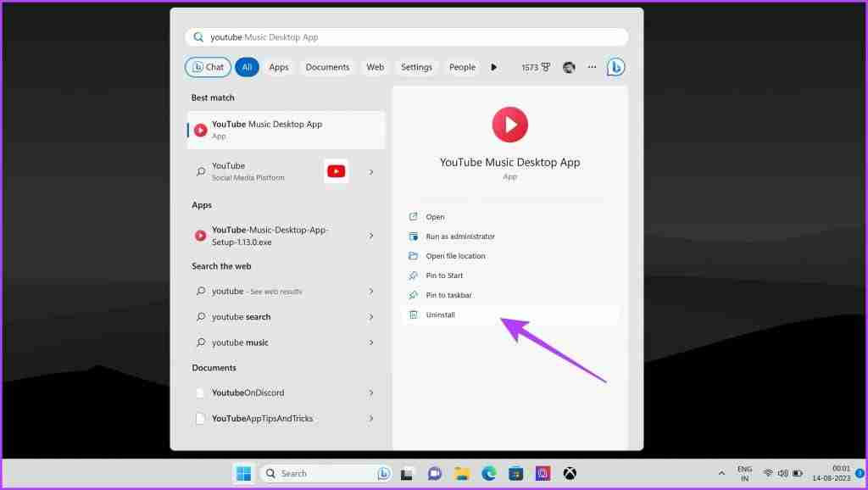Choose Pin to taskbar
The image size is (868, 490).
pyautogui.click(x=509, y=295)
